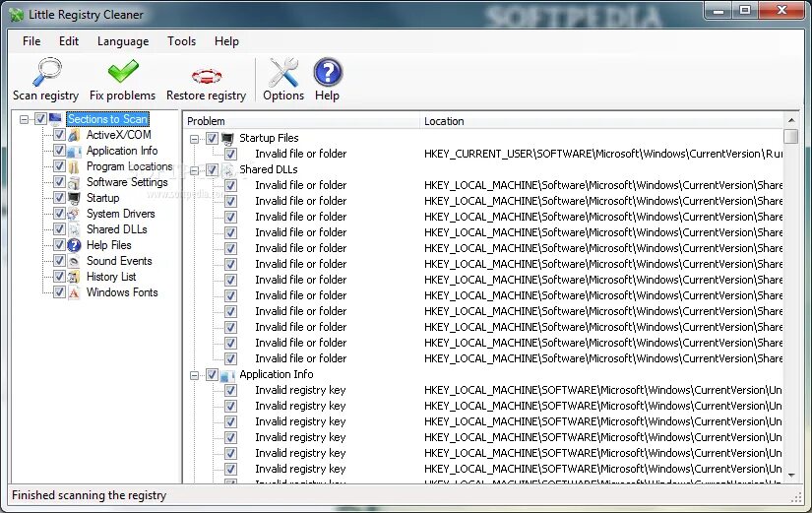Screen dimensions: 812x513
Task: Select the Software Settings tree item label
Action: coord(127,182)
